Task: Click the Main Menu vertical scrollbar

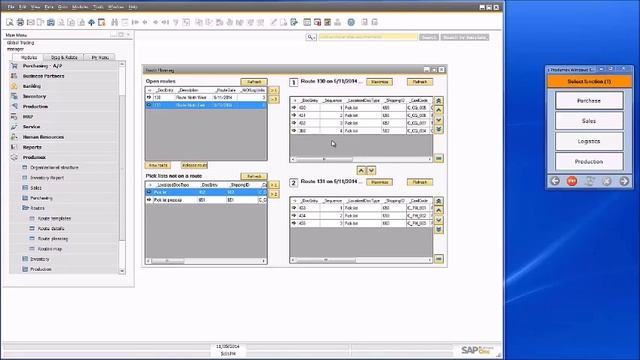Action: pyautogui.click(x=122, y=167)
